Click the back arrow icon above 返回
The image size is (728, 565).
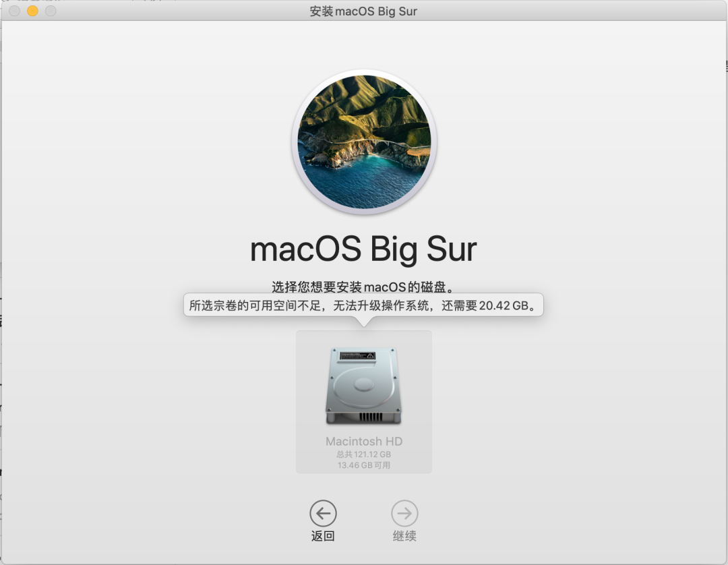coord(323,514)
